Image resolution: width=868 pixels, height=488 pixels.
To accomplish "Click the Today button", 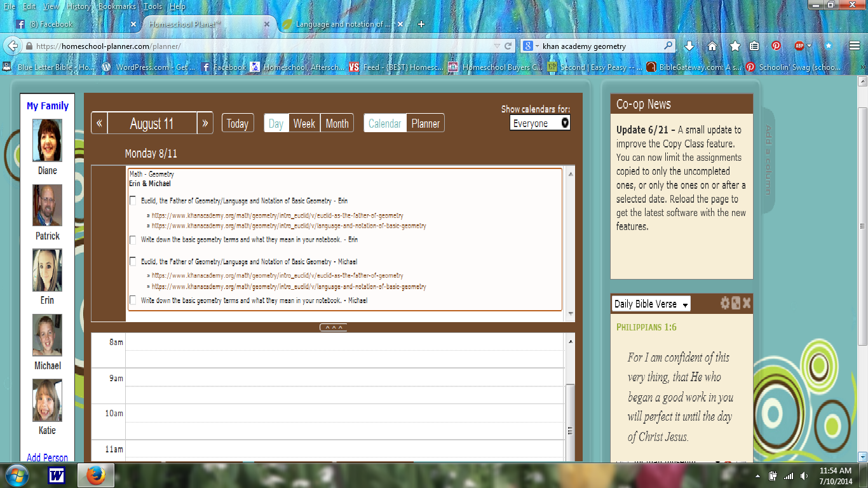I will [238, 123].
